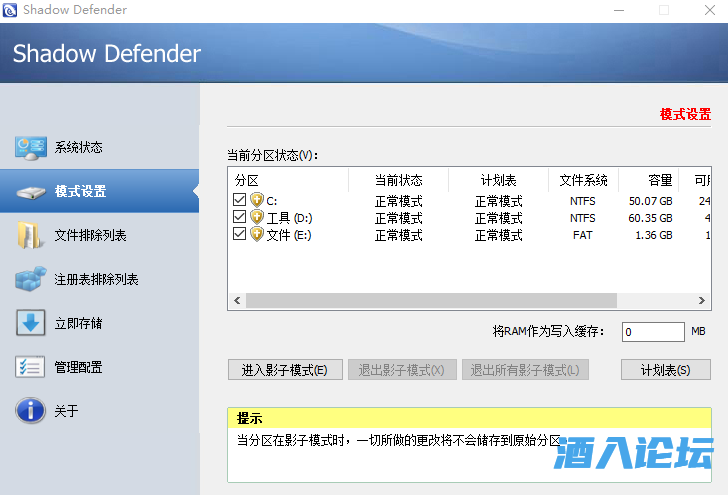
Task: Switch to 立即存储 page
Action: click(99, 323)
